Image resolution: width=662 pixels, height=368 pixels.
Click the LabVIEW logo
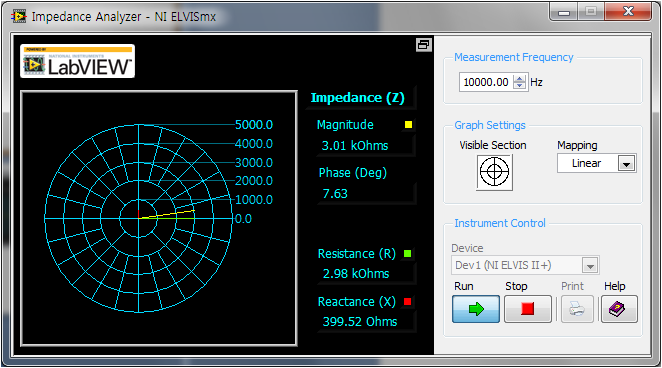[77, 61]
